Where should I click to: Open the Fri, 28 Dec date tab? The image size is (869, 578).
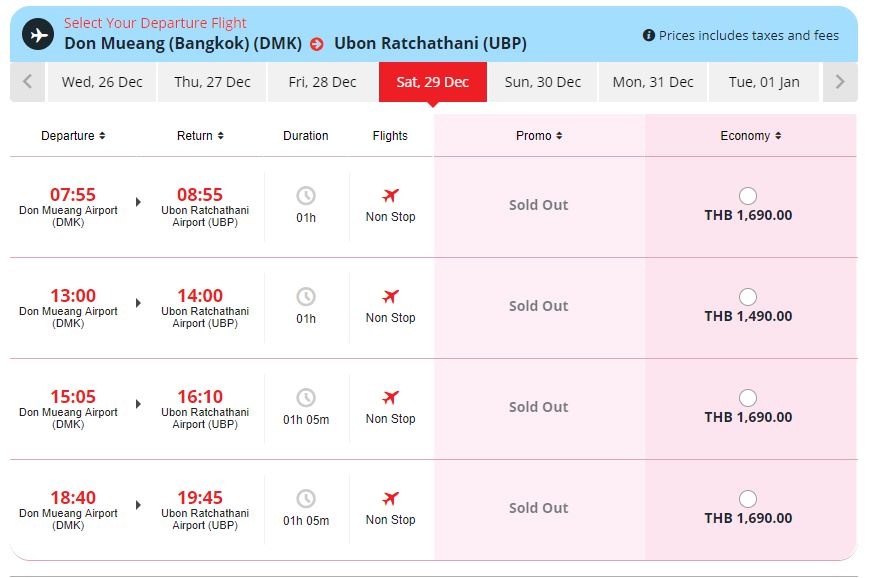click(x=322, y=82)
